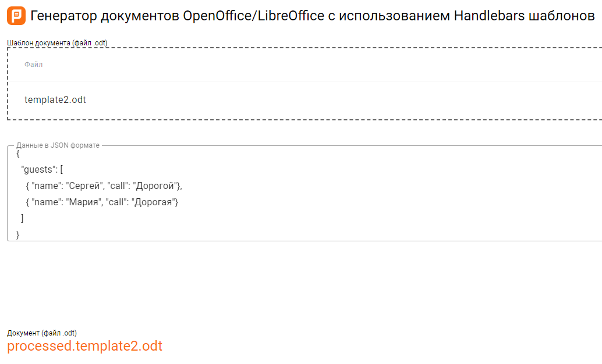Click the template2.odt file name
The height and width of the screenshot is (364, 602).
coord(55,99)
